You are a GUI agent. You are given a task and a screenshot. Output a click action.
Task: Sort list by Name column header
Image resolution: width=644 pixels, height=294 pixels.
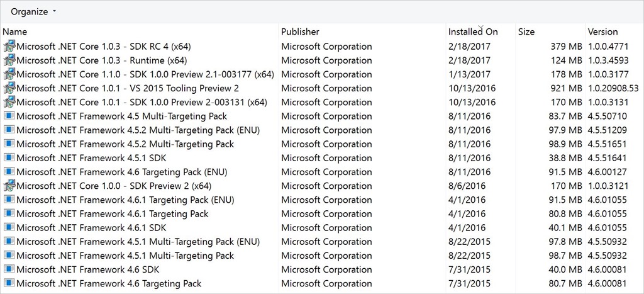pyautogui.click(x=15, y=31)
